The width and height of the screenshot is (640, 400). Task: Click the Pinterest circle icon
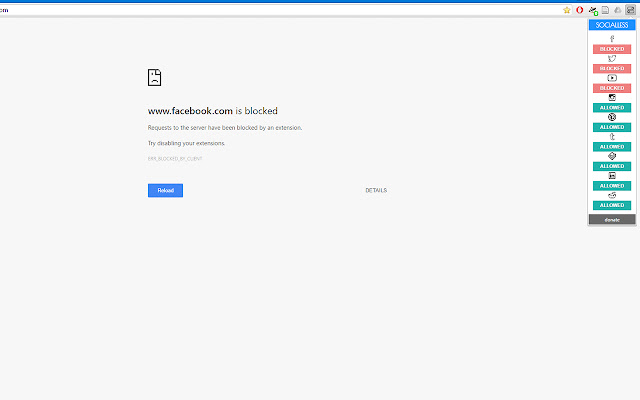point(612,117)
